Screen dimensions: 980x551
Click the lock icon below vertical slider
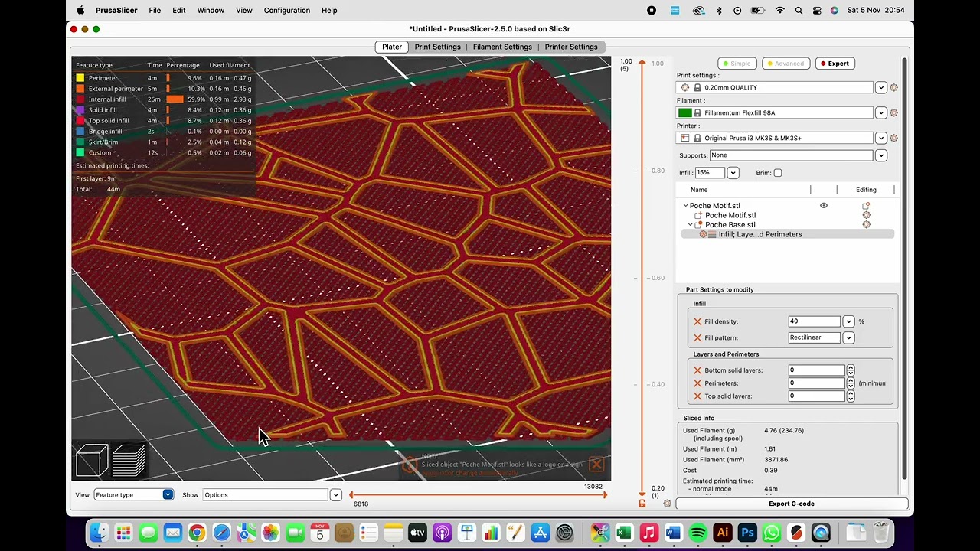tap(642, 503)
